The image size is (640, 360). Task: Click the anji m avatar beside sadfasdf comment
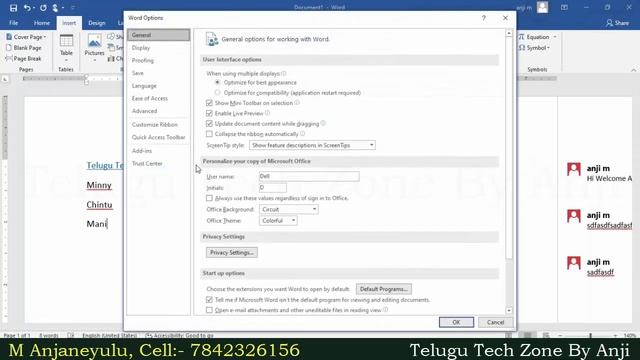[573, 262]
